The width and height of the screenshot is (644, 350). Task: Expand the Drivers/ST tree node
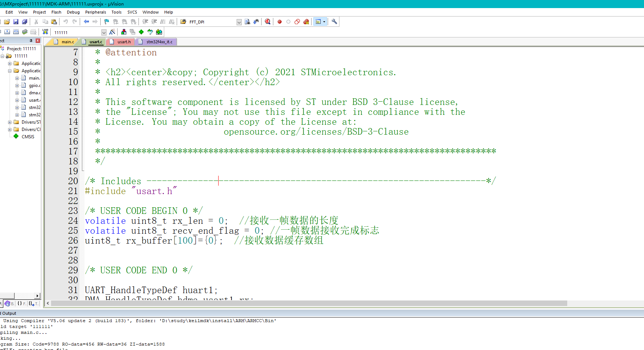(x=10, y=122)
